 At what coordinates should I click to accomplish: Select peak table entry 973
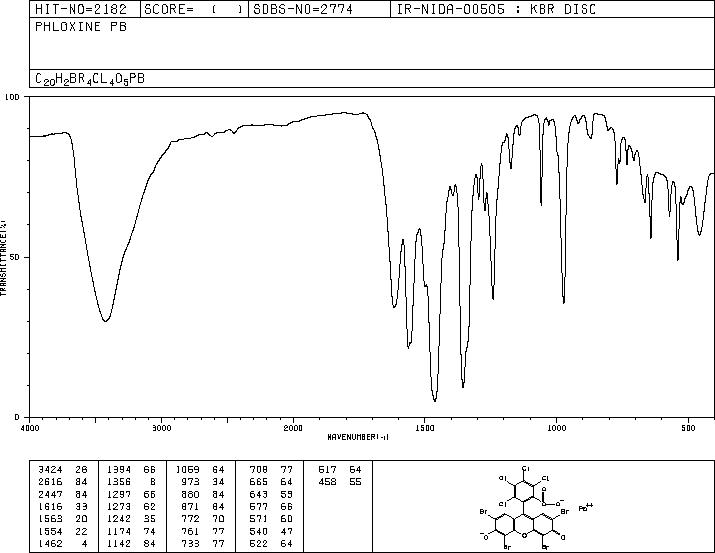tap(204, 482)
